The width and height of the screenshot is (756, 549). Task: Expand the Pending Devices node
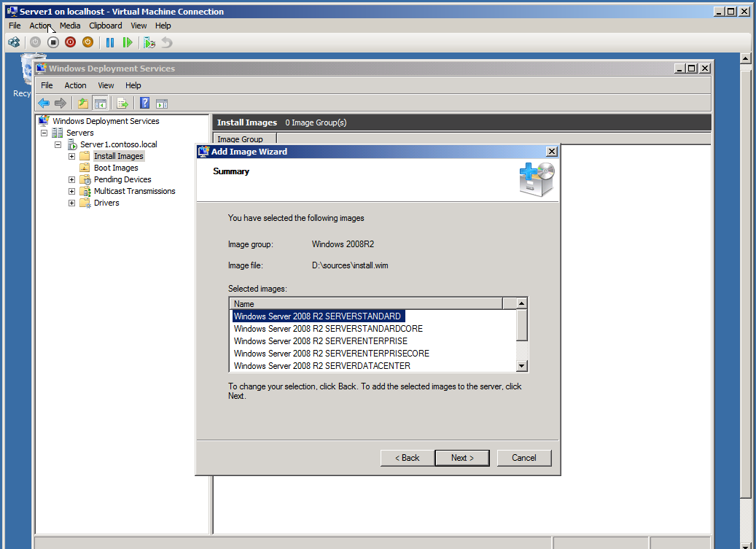click(x=71, y=179)
